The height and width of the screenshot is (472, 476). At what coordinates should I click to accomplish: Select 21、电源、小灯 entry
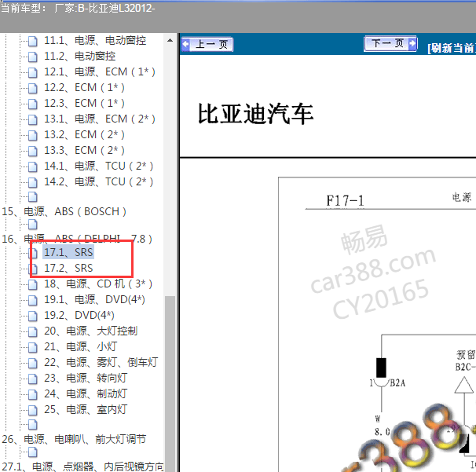[x=81, y=347]
